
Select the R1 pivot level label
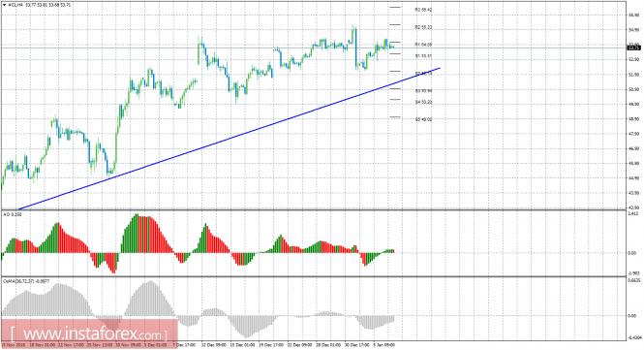(x=423, y=45)
